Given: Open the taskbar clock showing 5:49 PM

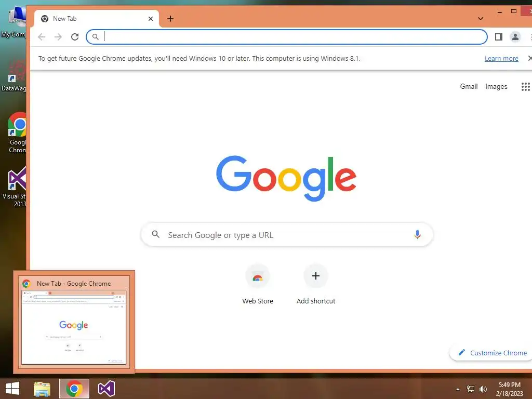Looking at the screenshot, I should click(509, 389).
